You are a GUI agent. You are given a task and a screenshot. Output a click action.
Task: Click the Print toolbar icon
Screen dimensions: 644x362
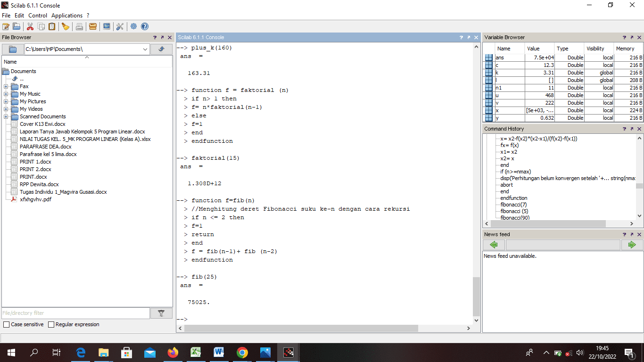[79, 26]
